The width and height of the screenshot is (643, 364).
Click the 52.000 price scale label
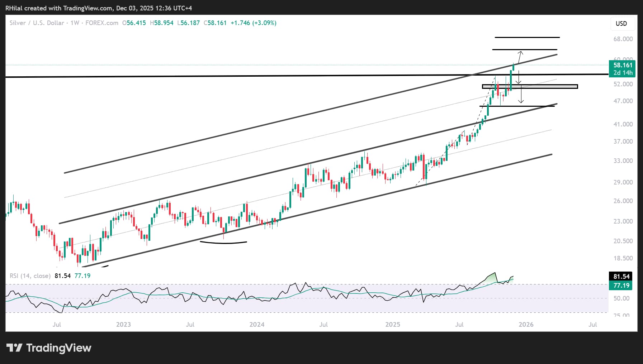tap(623, 84)
